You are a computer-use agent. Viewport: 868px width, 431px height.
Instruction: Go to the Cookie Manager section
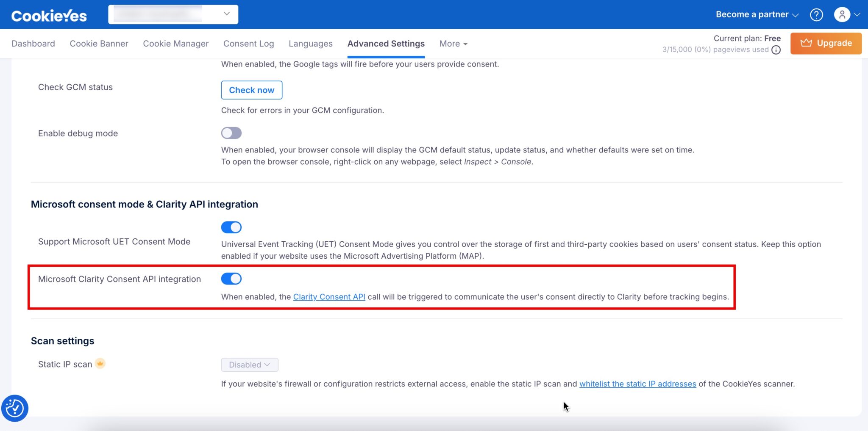175,44
